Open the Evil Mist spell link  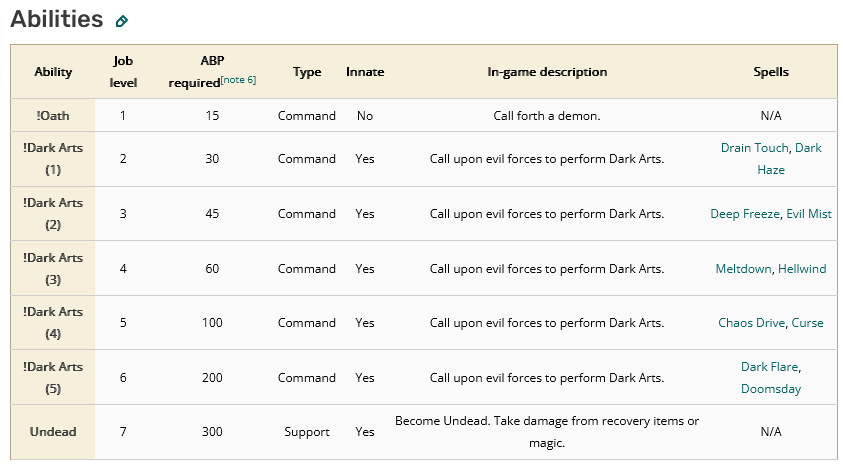[809, 214]
